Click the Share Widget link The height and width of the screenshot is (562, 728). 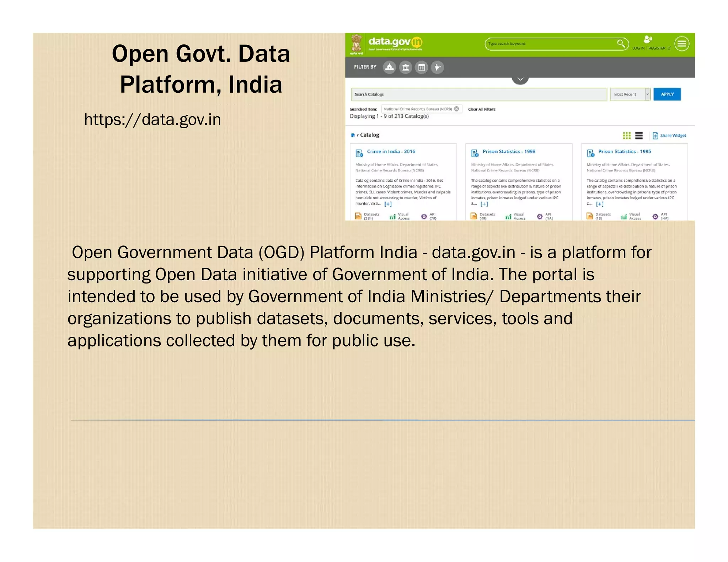(x=673, y=135)
